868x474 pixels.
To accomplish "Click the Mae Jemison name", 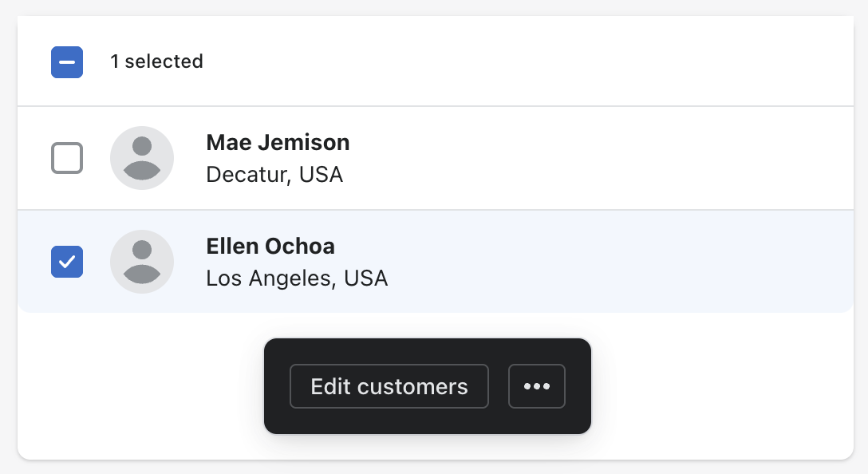I will click(278, 143).
